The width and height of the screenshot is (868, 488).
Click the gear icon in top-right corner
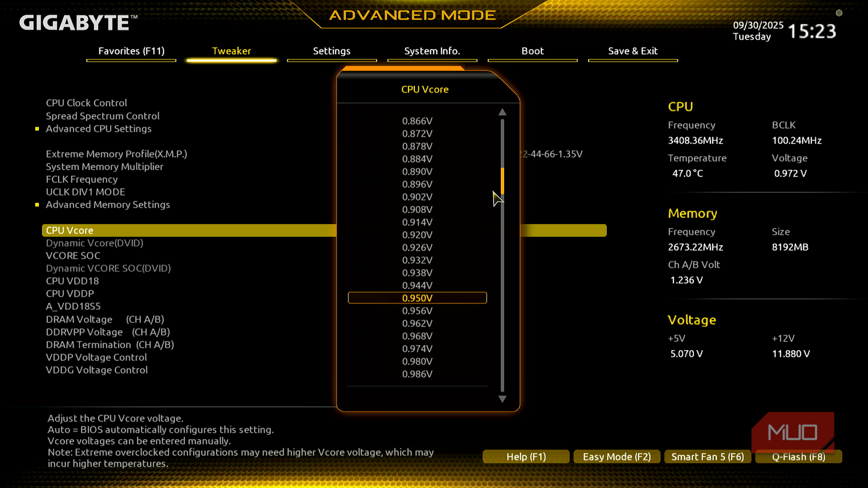[x=839, y=13]
